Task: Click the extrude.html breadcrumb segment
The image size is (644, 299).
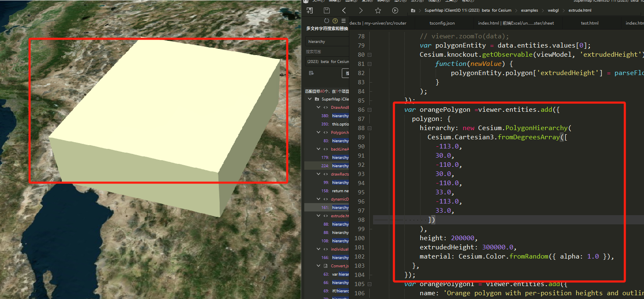Action: tap(580, 10)
